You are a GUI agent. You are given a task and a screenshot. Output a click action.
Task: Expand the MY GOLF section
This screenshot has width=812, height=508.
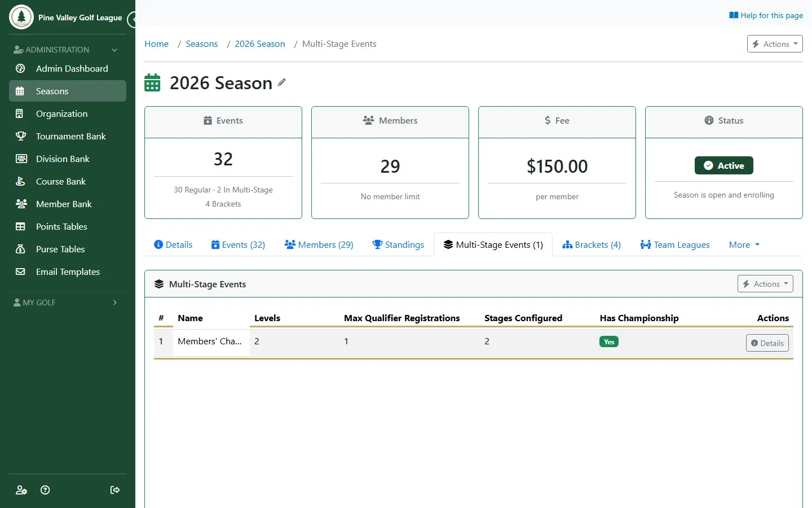pos(68,303)
